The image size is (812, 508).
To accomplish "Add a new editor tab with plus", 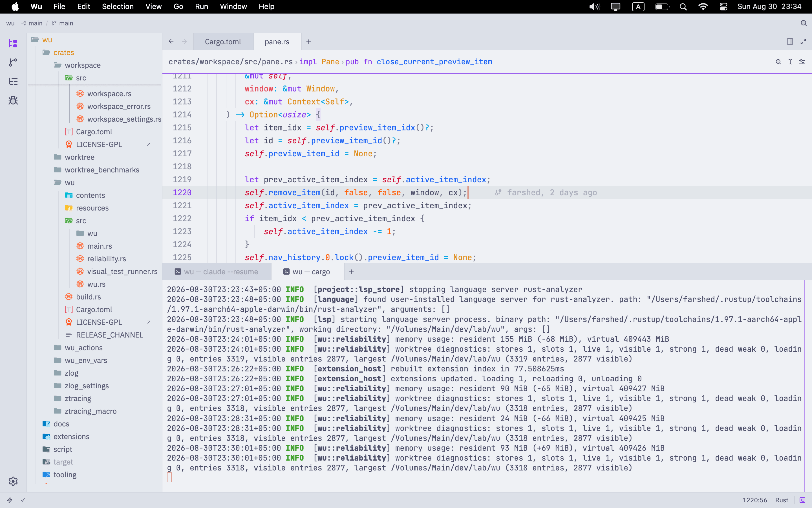I will [309, 42].
